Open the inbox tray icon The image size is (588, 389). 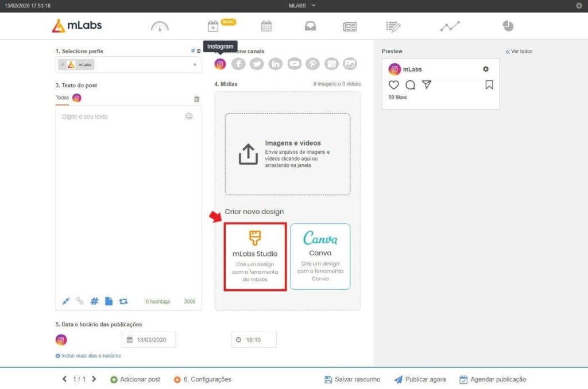click(310, 26)
